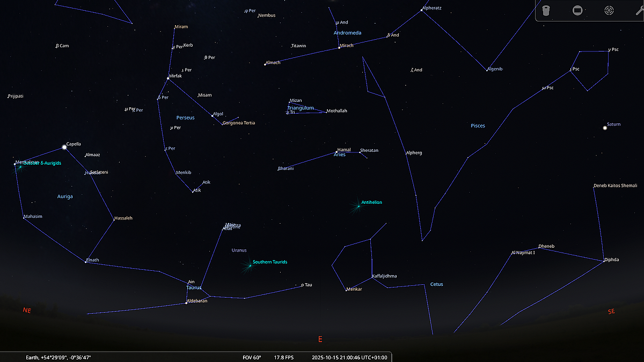Click the star Hamal in Aries

click(x=336, y=152)
